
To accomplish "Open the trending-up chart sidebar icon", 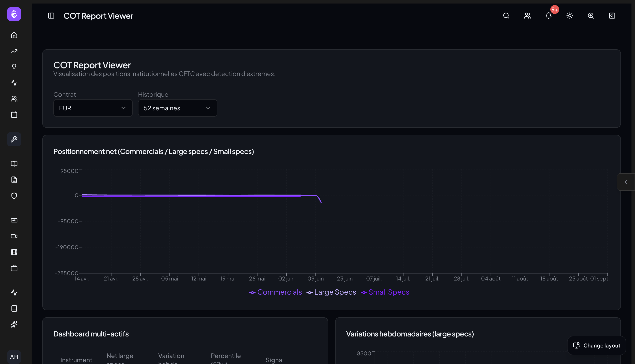I will (14, 51).
